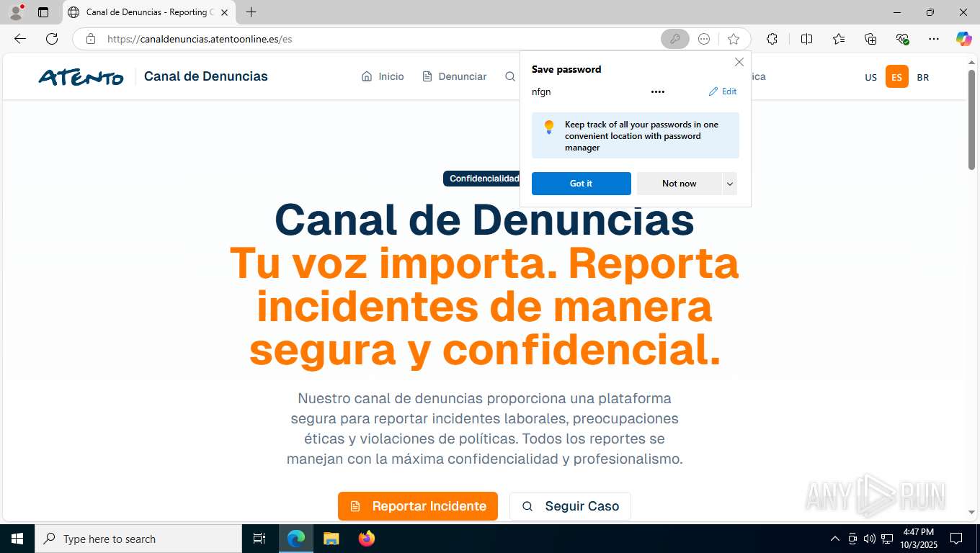
Task: Switch language to BR
Action: tap(923, 77)
